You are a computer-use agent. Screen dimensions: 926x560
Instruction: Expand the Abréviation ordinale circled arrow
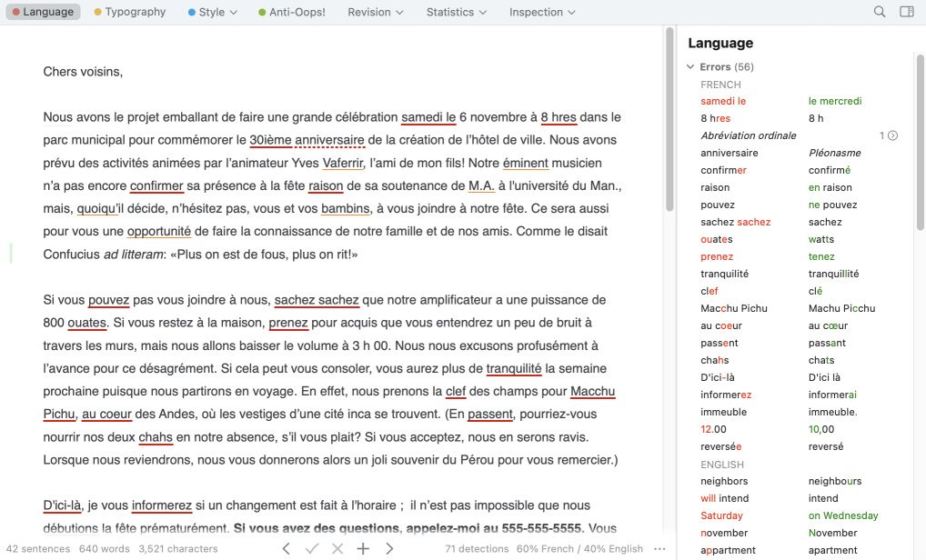click(x=892, y=135)
